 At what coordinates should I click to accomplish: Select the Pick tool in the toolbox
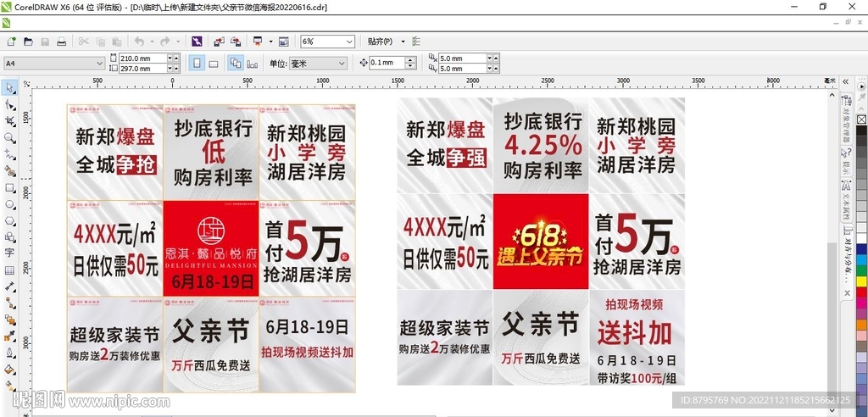pos(10,87)
